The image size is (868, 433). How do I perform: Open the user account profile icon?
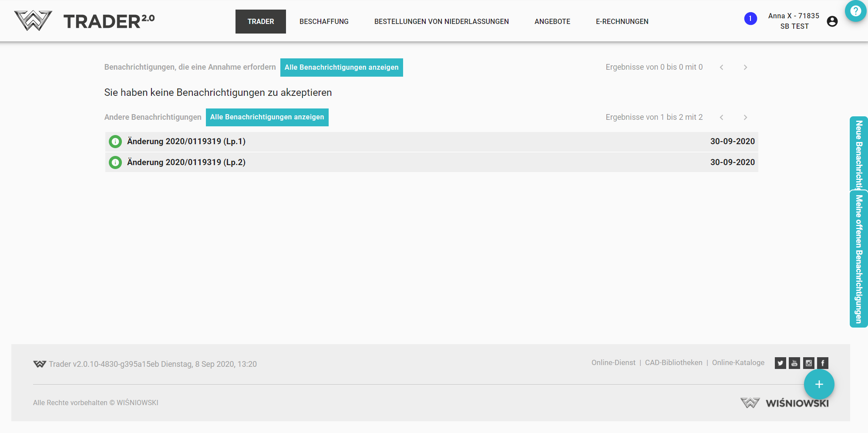coord(832,21)
